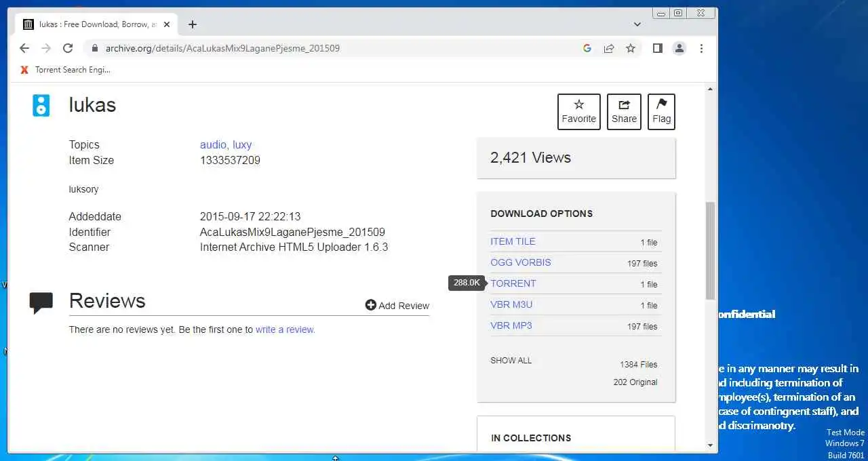The image size is (868, 461).
Task: Click the Add Review button
Action: tap(397, 305)
